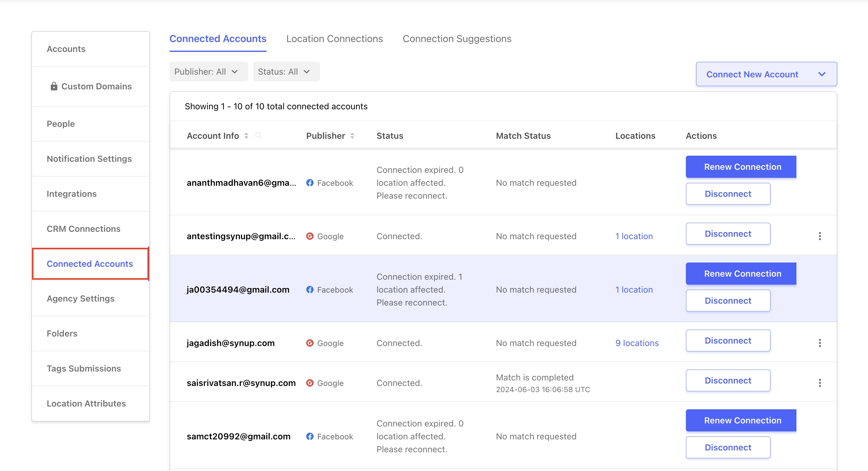Click the Locations column header

[635, 136]
